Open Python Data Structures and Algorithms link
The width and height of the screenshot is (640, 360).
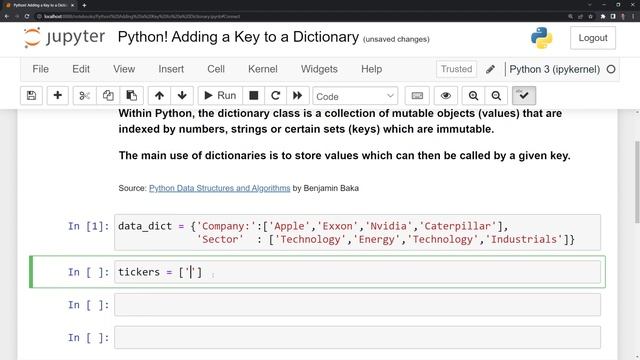[220, 188]
